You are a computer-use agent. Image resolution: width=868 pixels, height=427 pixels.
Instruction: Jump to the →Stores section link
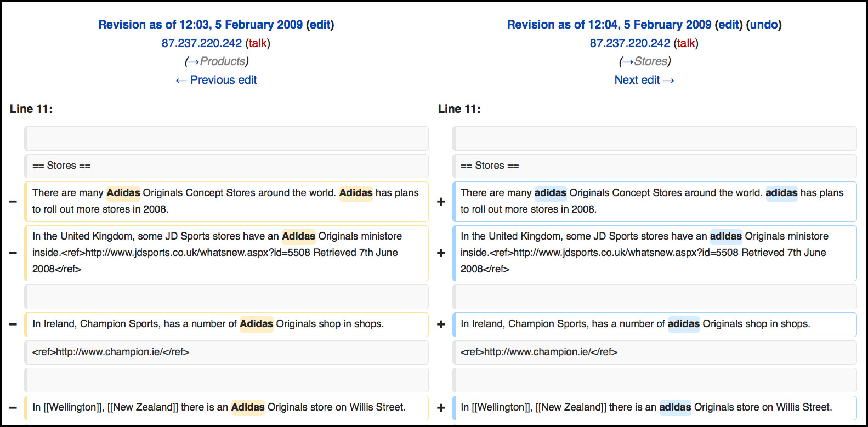(x=645, y=61)
